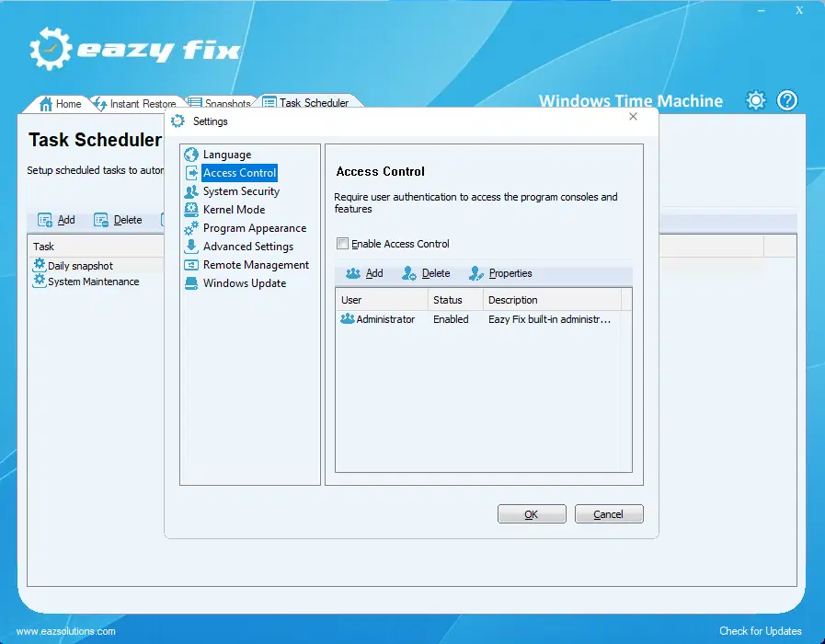Image resolution: width=825 pixels, height=644 pixels.
Task: Click the Home house icon
Action: pos(46,104)
